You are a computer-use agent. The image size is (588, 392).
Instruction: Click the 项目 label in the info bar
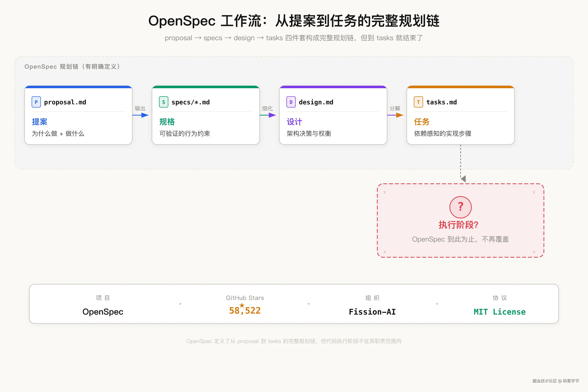(103, 298)
